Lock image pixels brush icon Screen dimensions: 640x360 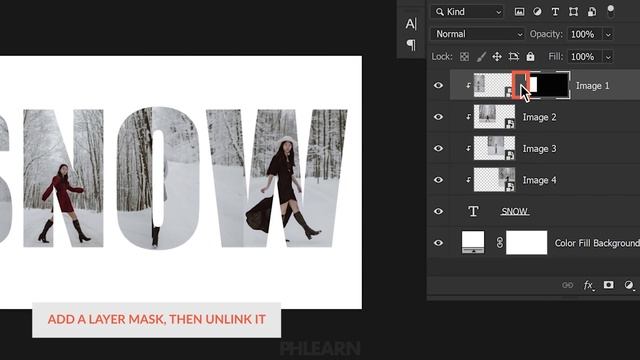[481, 56]
